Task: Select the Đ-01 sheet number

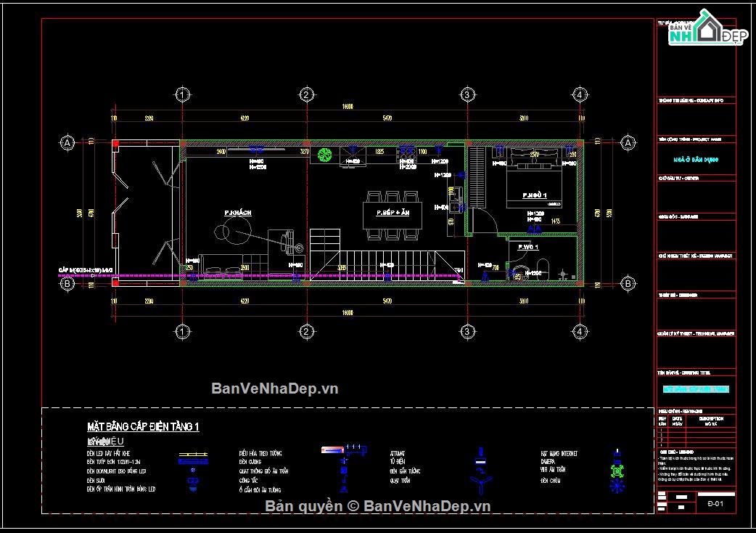Action: pos(715,503)
